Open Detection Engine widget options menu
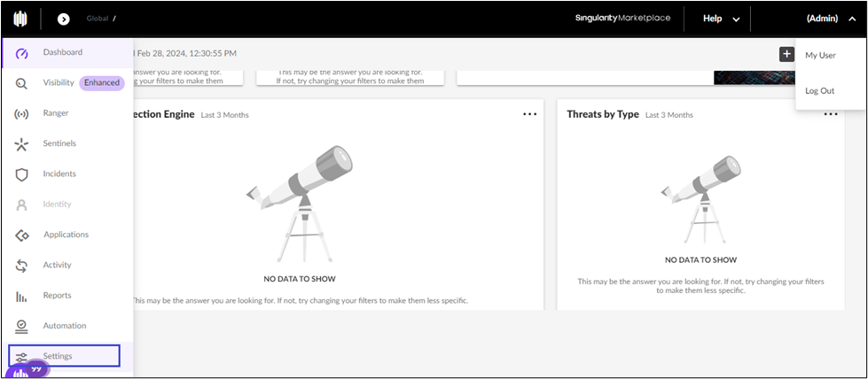 point(529,114)
